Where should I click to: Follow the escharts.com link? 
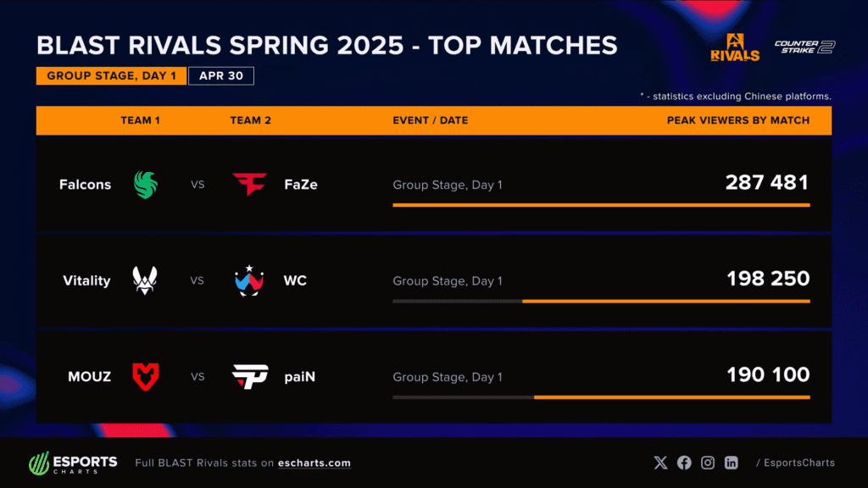(x=314, y=463)
